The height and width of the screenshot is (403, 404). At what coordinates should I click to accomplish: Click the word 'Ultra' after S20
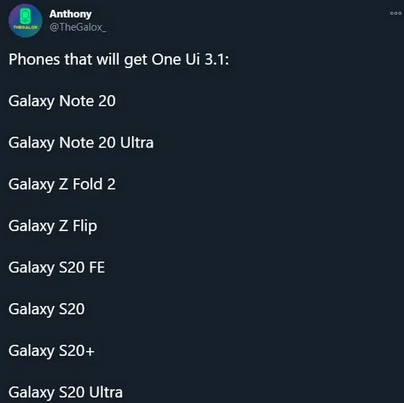[106, 392]
